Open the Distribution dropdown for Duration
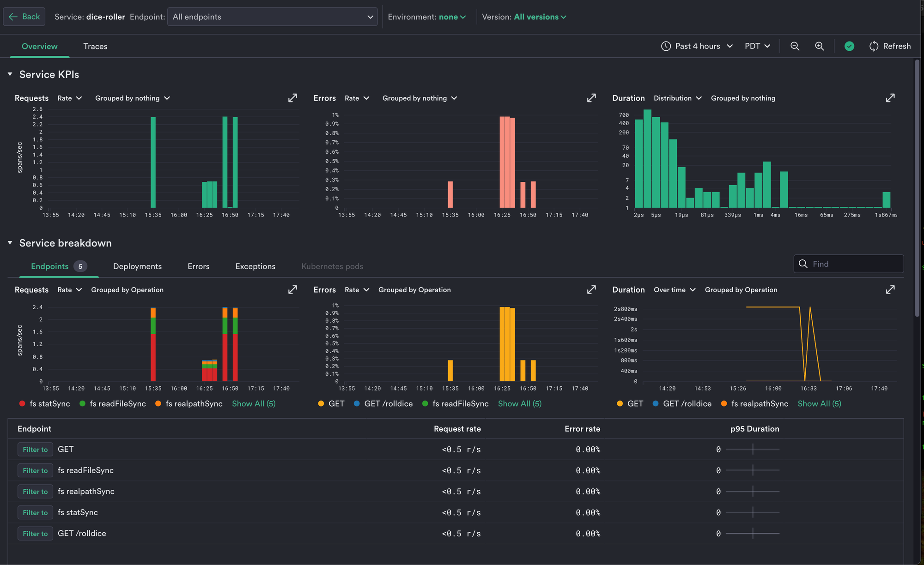The height and width of the screenshot is (565, 924). [678, 98]
